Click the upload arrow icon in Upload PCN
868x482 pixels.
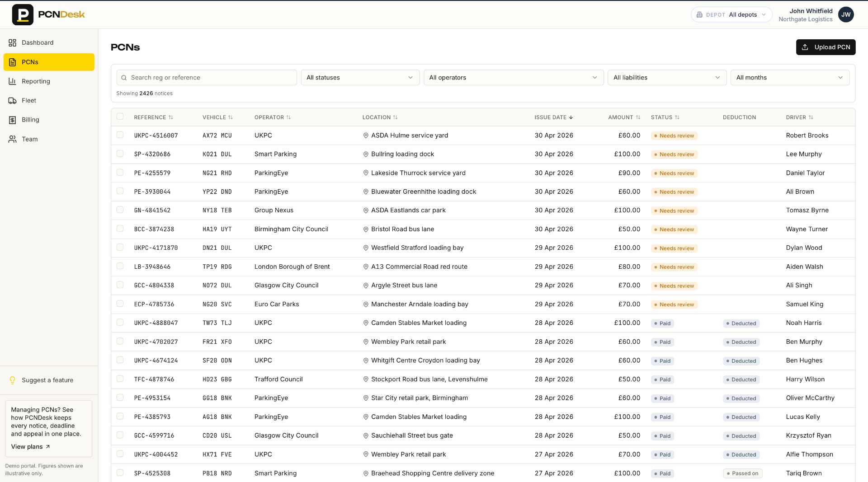tap(805, 47)
